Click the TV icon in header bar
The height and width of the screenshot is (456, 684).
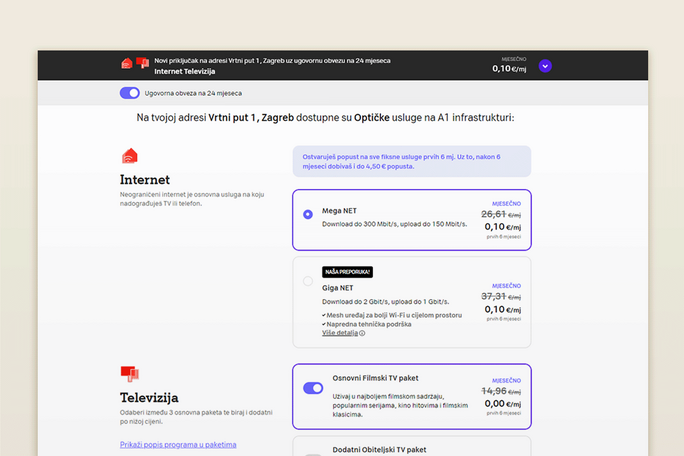tap(142, 63)
